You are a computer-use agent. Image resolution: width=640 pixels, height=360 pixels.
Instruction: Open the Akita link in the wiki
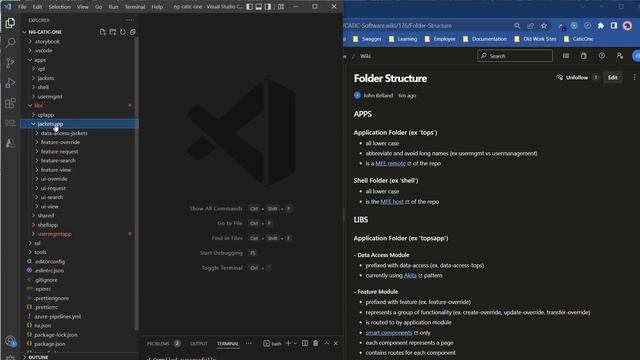point(410,276)
